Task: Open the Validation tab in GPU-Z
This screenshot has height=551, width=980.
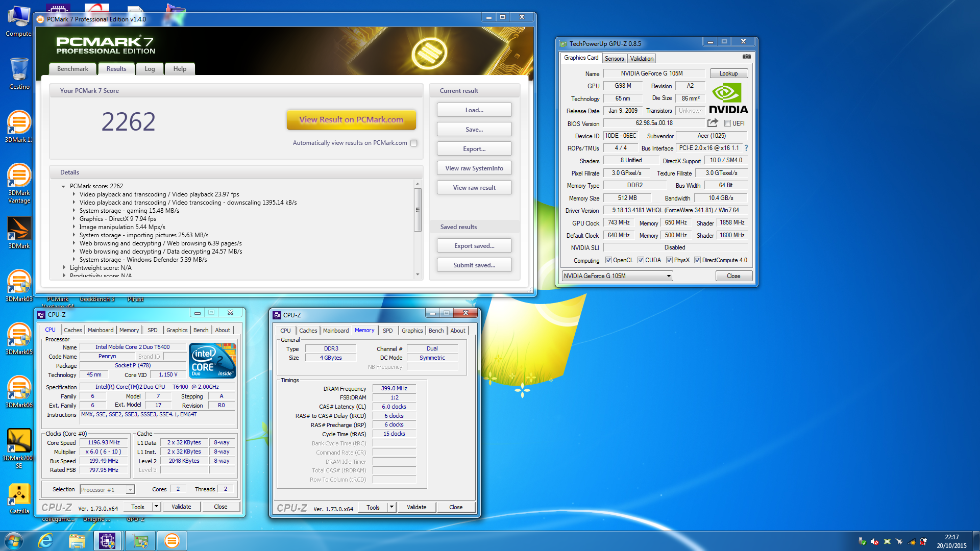Action: (642, 59)
